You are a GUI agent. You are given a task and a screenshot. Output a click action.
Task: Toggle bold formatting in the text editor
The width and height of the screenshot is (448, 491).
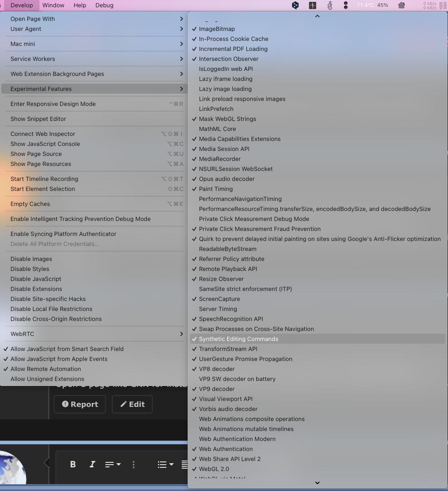click(x=73, y=464)
